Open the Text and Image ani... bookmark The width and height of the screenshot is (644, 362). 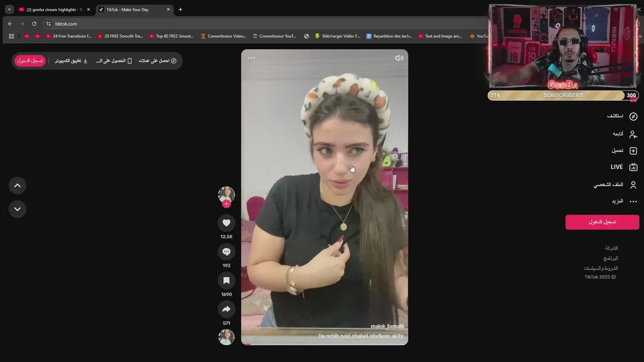(440, 36)
